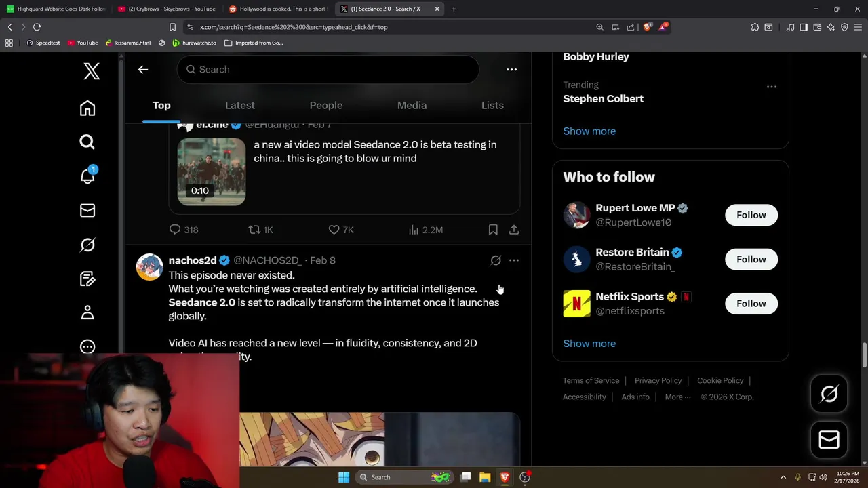Open Terms of Service link
Viewport: 868px width, 488px height.
click(591, 381)
